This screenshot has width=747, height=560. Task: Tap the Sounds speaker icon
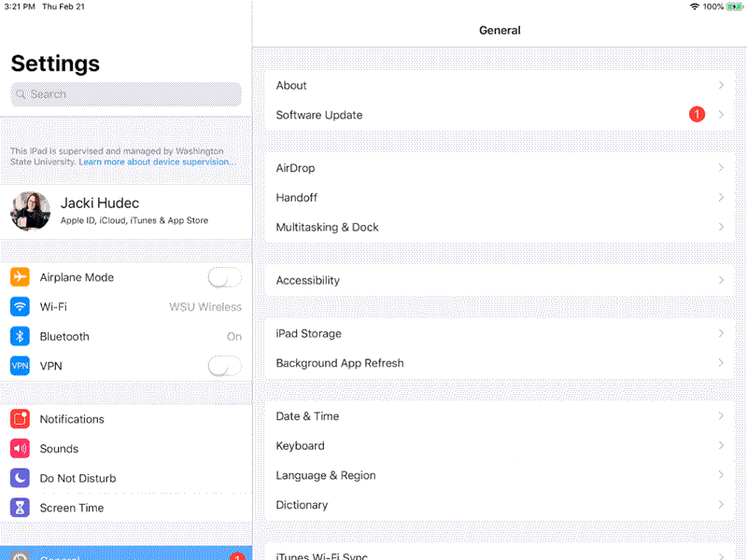click(x=20, y=449)
